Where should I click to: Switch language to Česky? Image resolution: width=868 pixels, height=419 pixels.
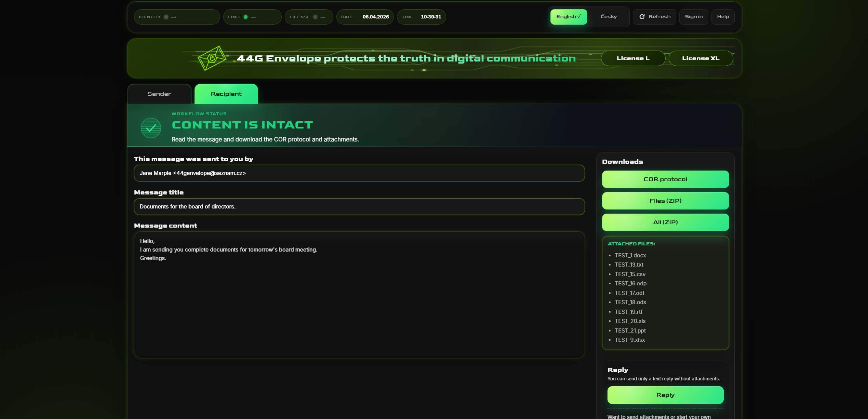coord(609,17)
